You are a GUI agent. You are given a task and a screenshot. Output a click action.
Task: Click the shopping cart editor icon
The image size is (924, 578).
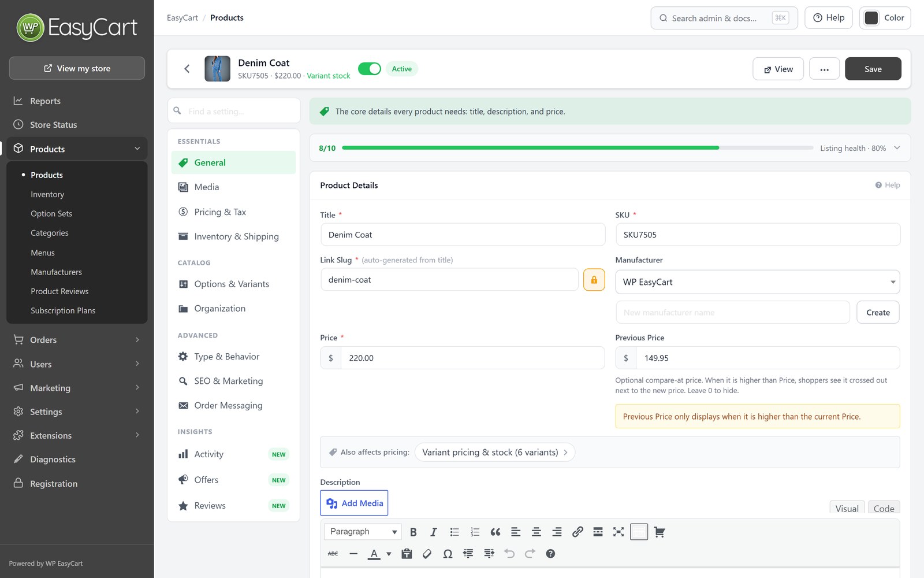point(660,532)
